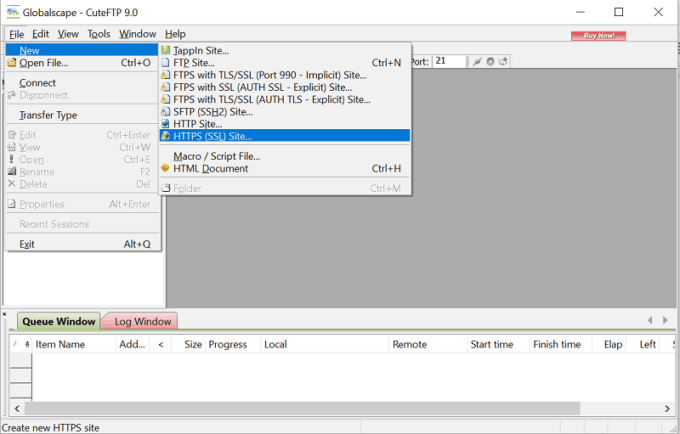The width and height of the screenshot is (680, 434).
Task: Click the FTPS AUTH SSL Explicit icon
Action: pyautogui.click(x=165, y=87)
